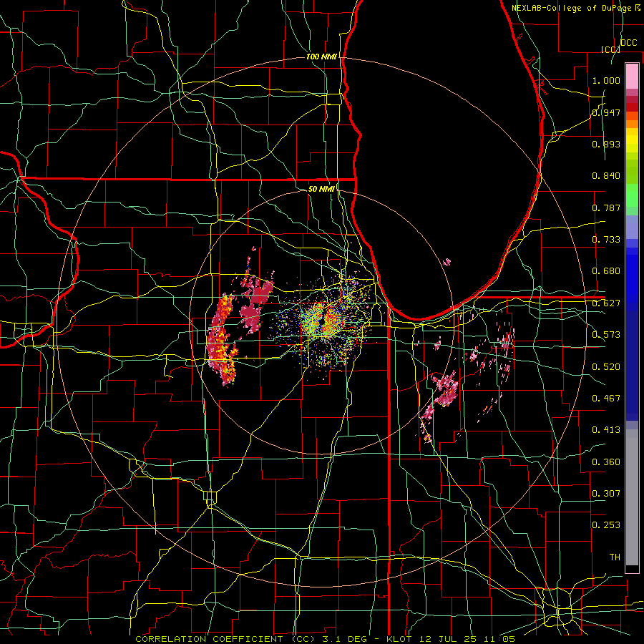This screenshot has height=644, width=644.
Task: Click the 0.413 legend value
Action: (606, 430)
